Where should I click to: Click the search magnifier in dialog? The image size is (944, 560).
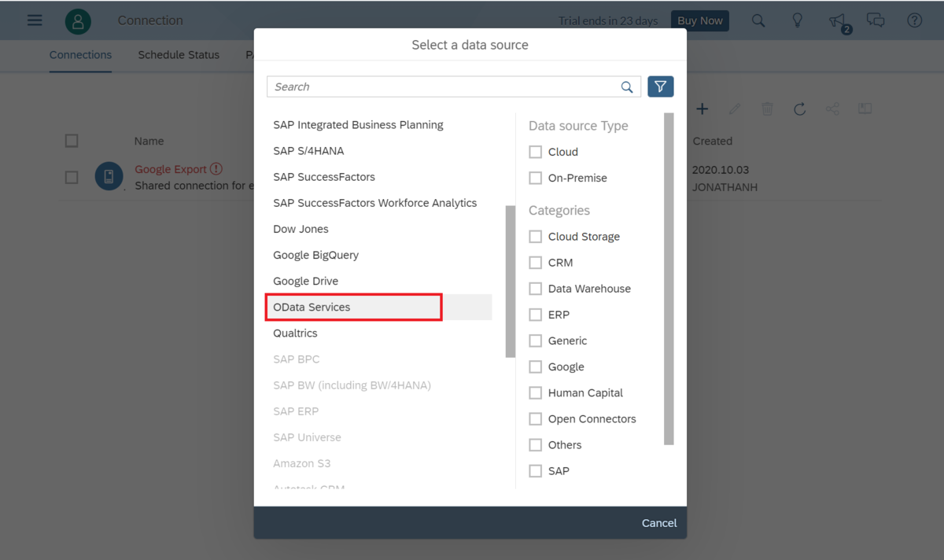coord(627,87)
